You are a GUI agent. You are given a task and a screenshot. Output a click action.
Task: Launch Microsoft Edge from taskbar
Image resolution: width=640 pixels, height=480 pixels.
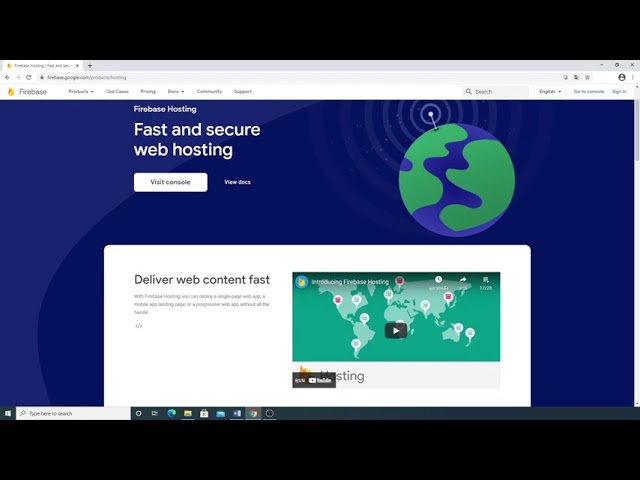click(171, 413)
